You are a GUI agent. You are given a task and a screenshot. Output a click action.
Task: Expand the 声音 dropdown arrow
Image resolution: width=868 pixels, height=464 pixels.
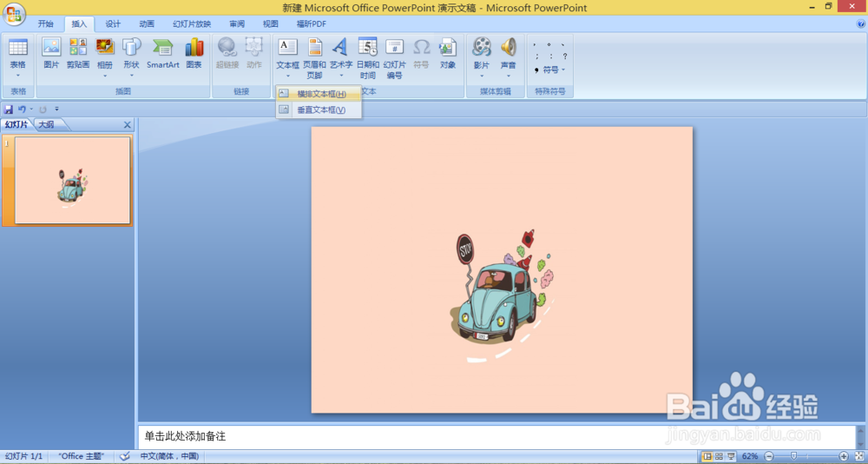[x=508, y=76]
